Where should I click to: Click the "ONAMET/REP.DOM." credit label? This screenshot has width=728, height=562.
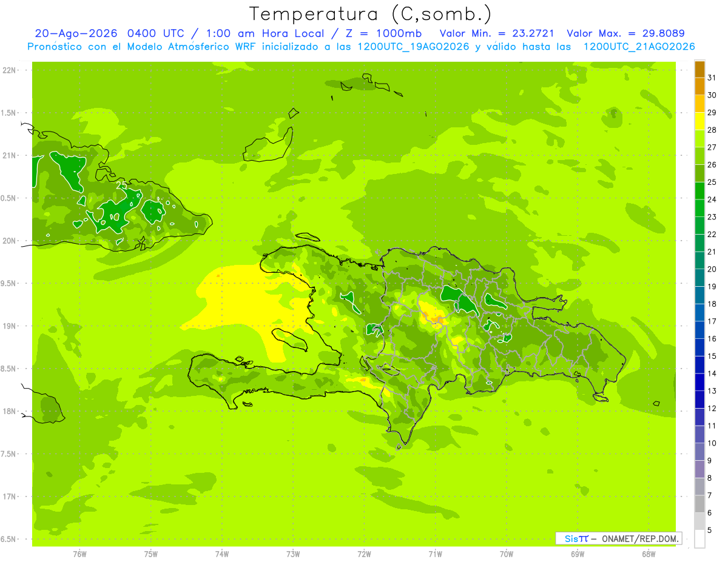[x=640, y=538]
